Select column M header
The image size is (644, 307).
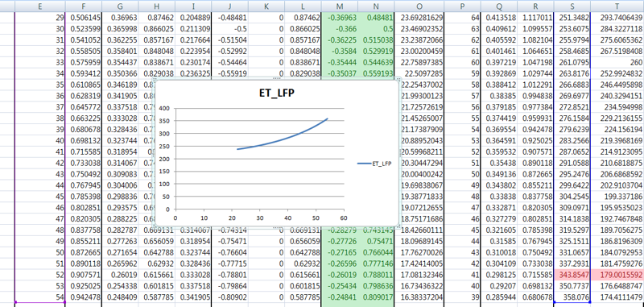click(339, 6)
